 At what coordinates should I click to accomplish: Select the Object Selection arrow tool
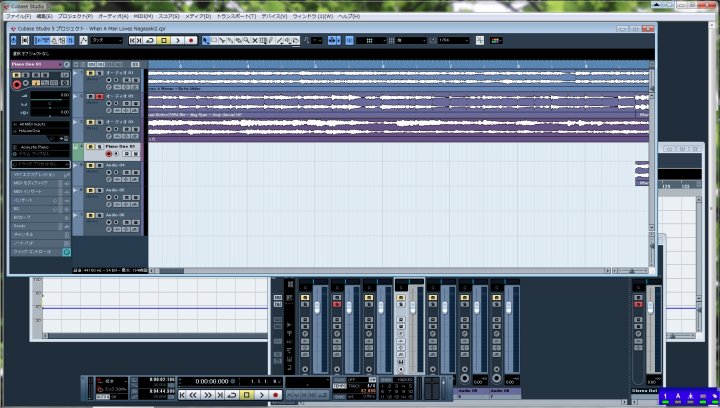205,40
